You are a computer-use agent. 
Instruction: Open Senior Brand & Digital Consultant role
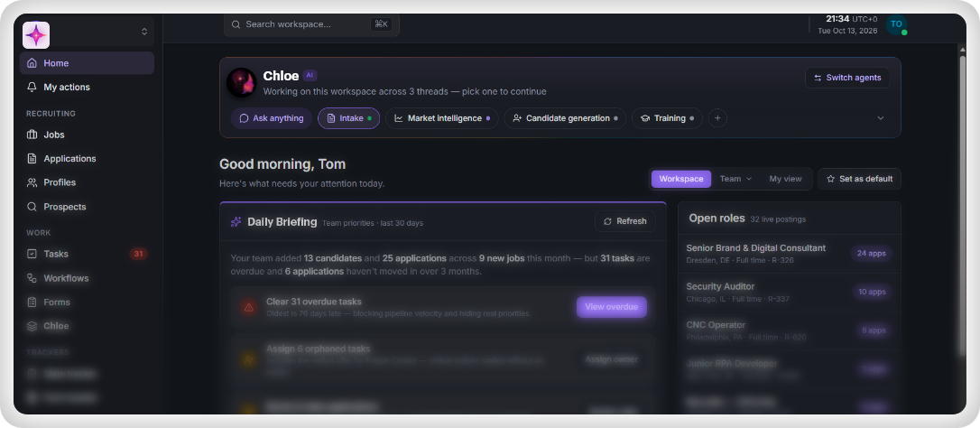pyautogui.click(x=790, y=254)
